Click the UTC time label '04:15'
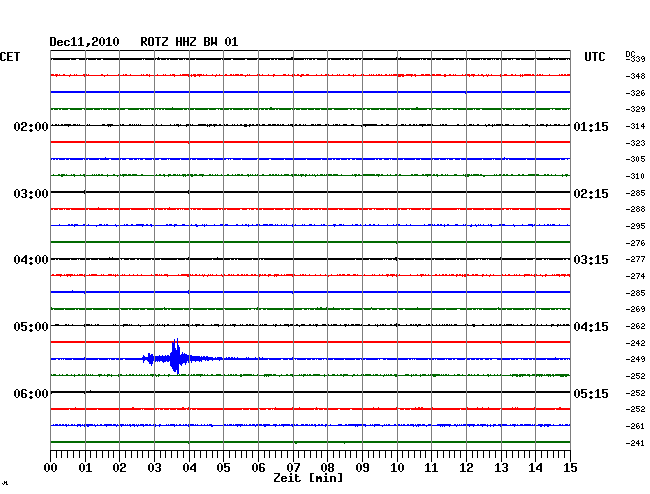The height and width of the screenshot is (494, 650). click(591, 327)
